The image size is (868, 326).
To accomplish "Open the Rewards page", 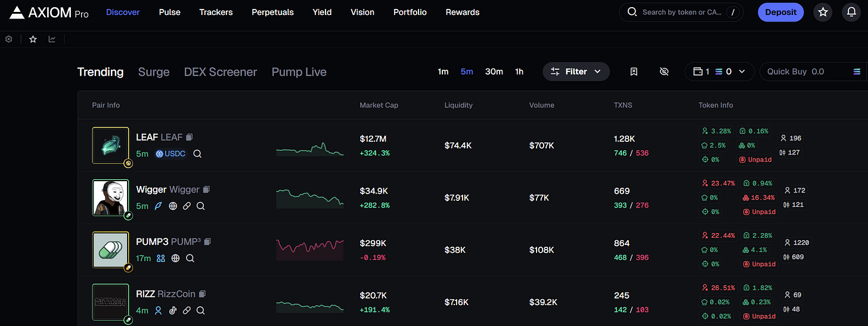I will [463, 12].
